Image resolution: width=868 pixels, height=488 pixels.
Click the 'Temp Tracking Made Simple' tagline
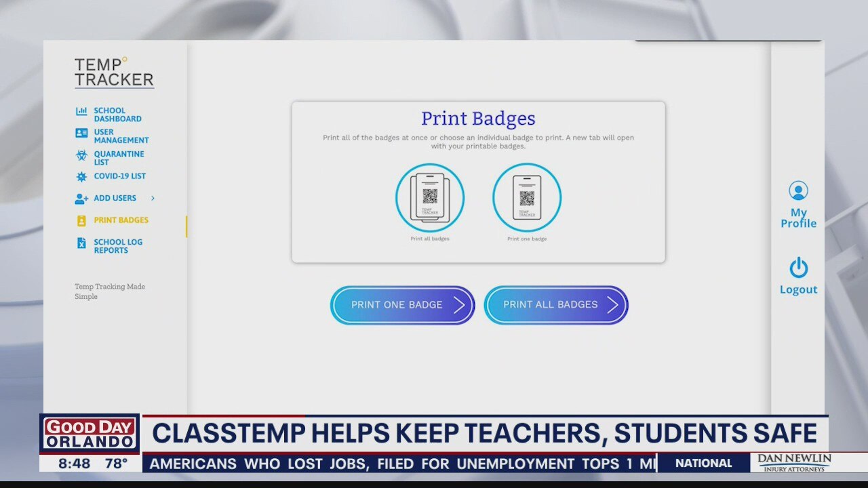110,291
